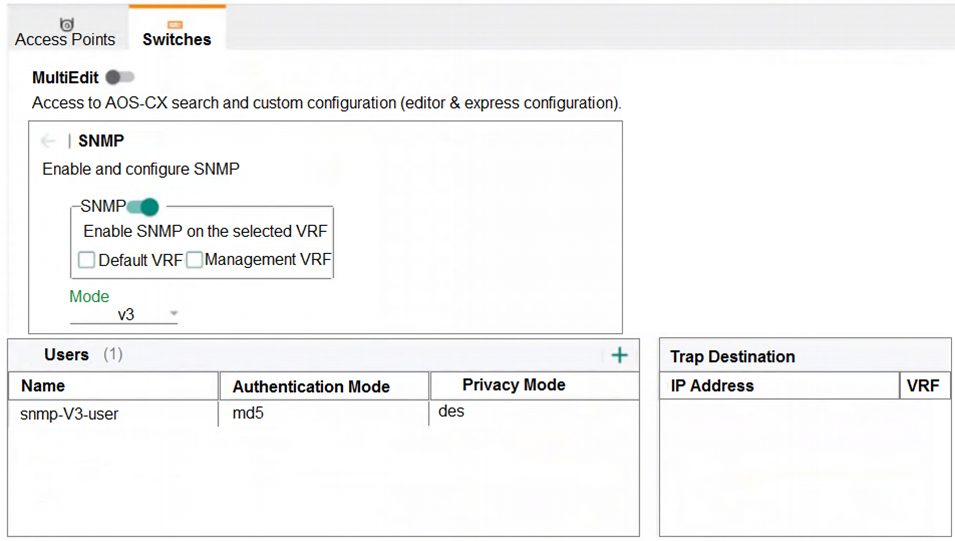Click the Name column header
The image size is (955, 541).
tap(113, 386)
